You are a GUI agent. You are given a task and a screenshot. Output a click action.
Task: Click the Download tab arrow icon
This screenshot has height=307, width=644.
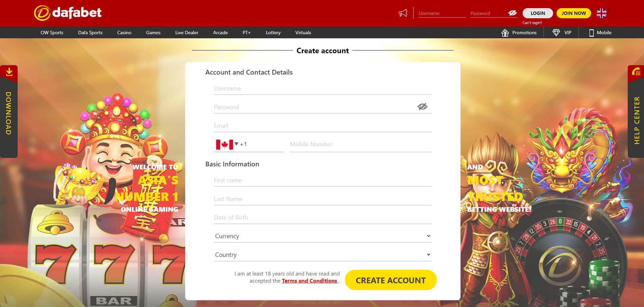(9, 71)
